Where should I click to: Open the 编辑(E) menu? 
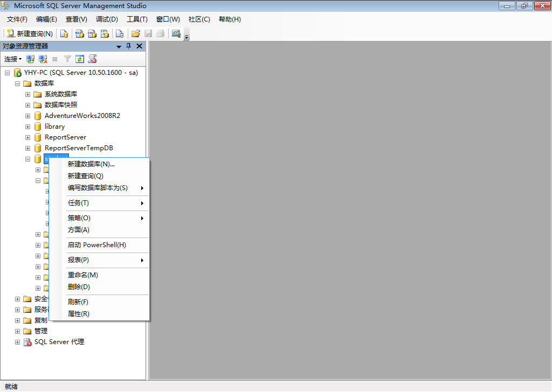46,19
